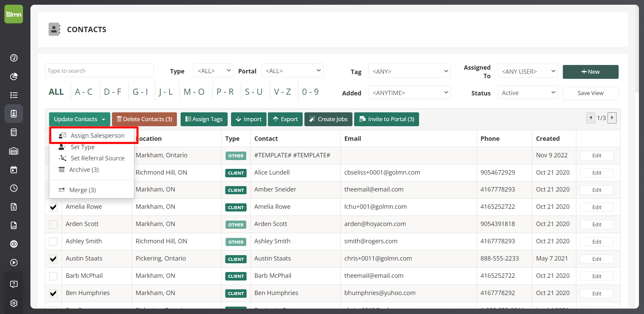Viewport: 644px width, 314px height.
Task: Open the Portal filter dropdown
Action: coord(292,71)
